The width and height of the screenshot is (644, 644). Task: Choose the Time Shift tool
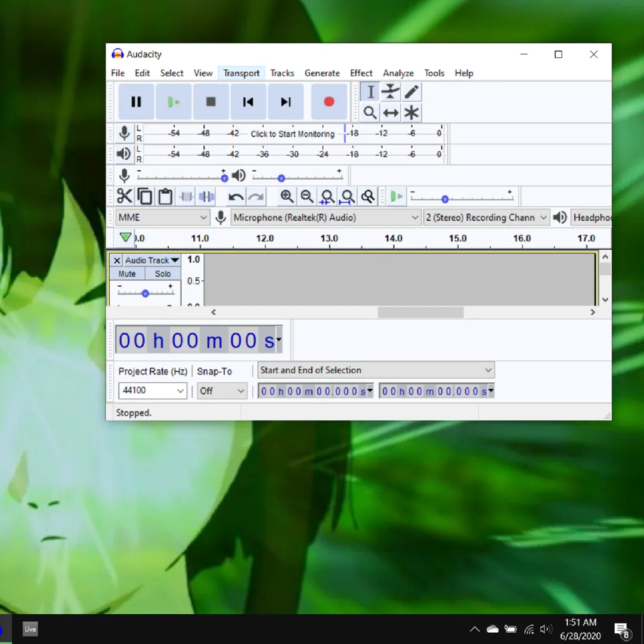(391, 112)
